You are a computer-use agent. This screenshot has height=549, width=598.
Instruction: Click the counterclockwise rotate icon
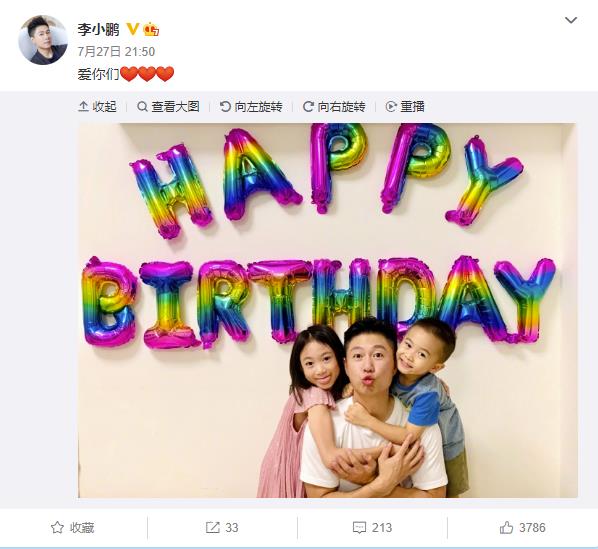[x=225, y=106]
